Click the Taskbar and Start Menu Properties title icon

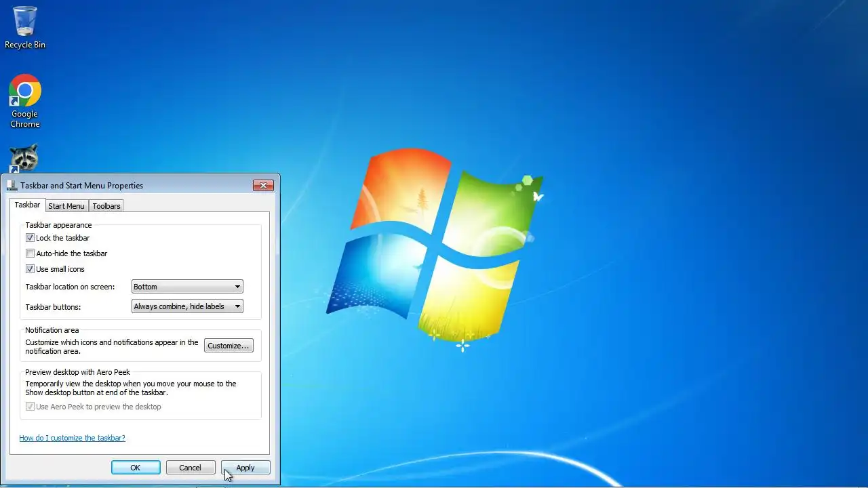coord(12,185)
